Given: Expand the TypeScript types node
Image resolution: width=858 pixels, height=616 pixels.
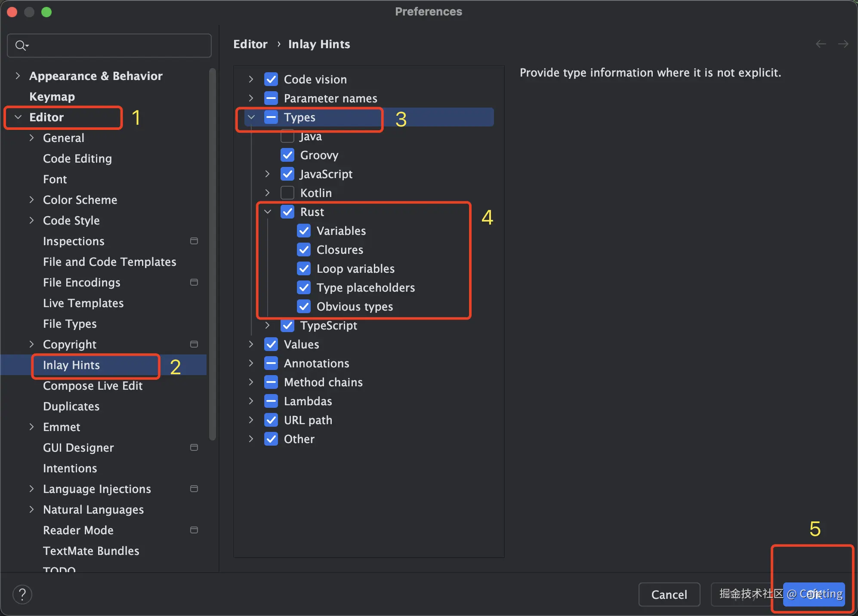Looking at the screenshot, I should (267, 325).
